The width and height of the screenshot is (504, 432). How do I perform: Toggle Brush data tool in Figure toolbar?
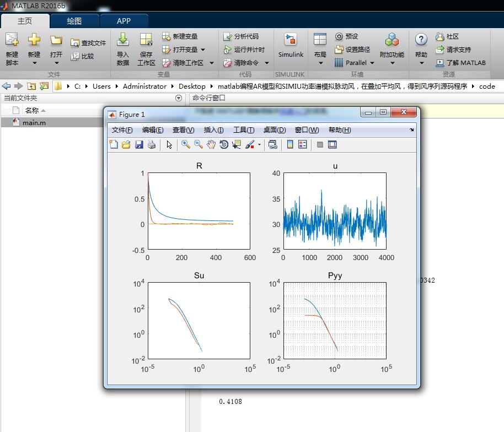point(250,144)
